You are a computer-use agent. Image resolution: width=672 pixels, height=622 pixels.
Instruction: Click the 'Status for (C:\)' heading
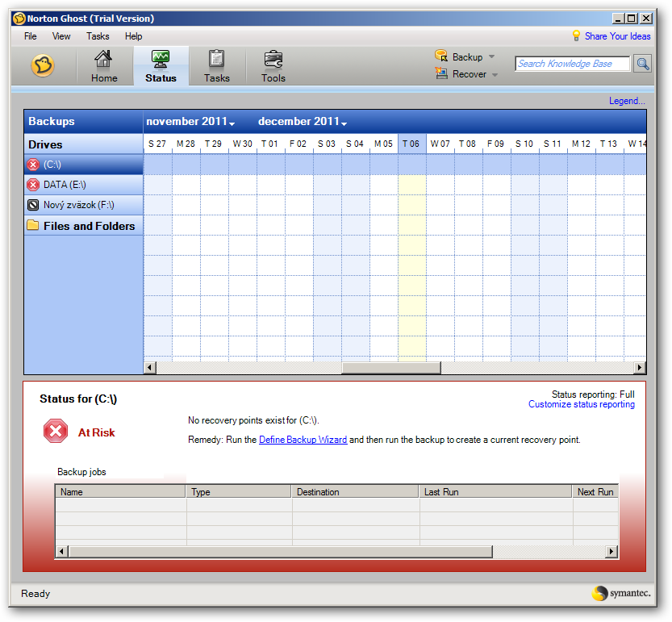point(78,399)
